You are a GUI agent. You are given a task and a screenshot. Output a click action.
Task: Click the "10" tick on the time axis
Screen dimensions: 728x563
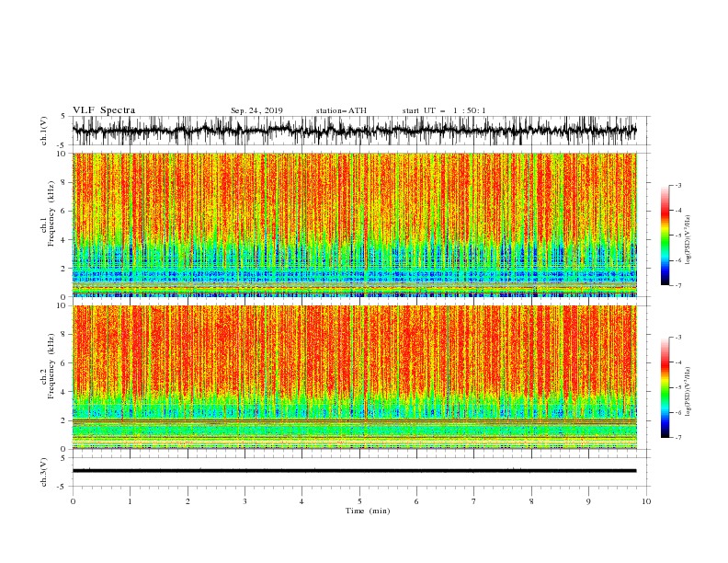tap(646, 501)
